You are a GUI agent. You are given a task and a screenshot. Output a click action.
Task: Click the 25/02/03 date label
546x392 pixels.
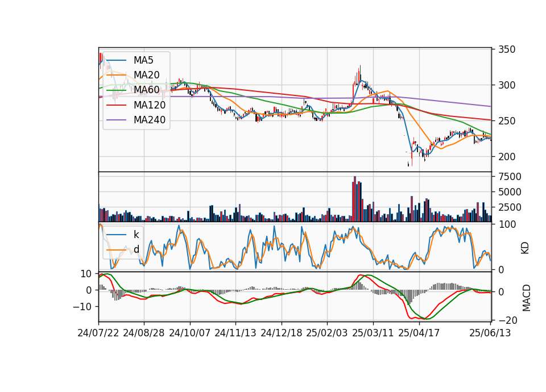(x=327, y=333)
